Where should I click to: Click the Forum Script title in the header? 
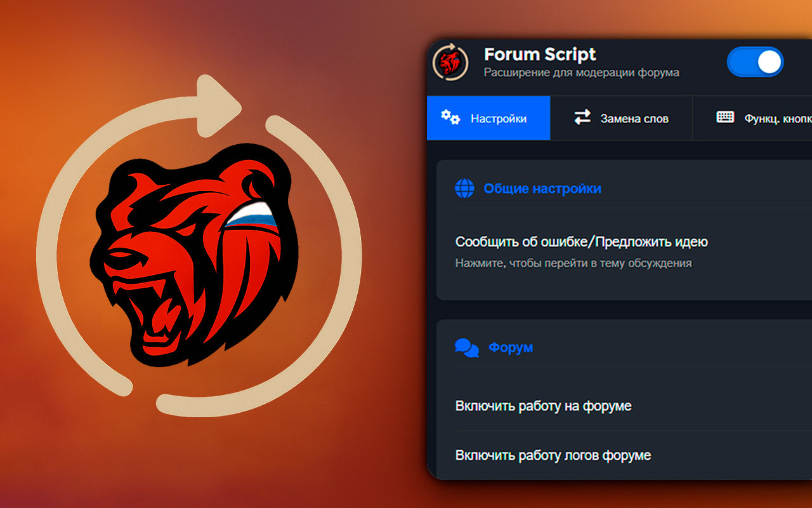[x=540, y=55]
